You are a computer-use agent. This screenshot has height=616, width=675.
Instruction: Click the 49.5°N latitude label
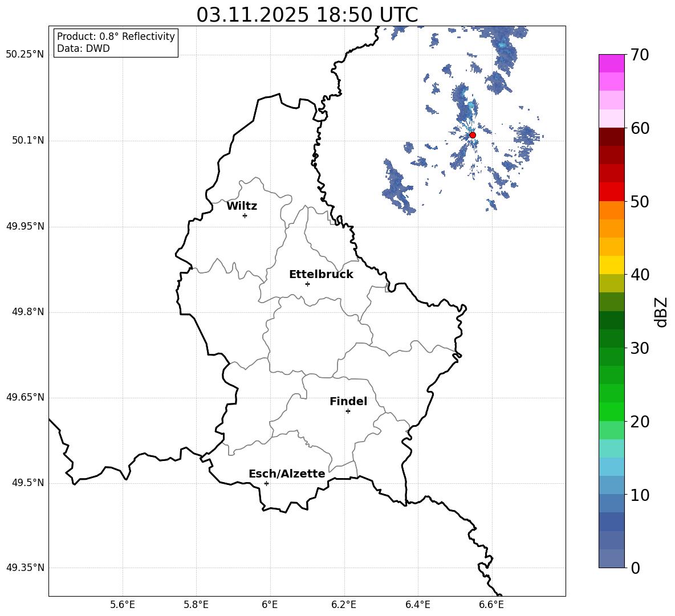tap(28, 483)
